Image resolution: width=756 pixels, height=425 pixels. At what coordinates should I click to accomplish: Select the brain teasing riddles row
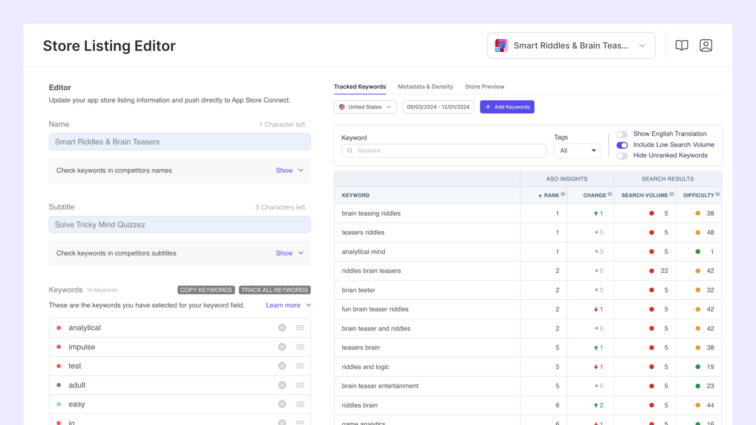[528, 213]
